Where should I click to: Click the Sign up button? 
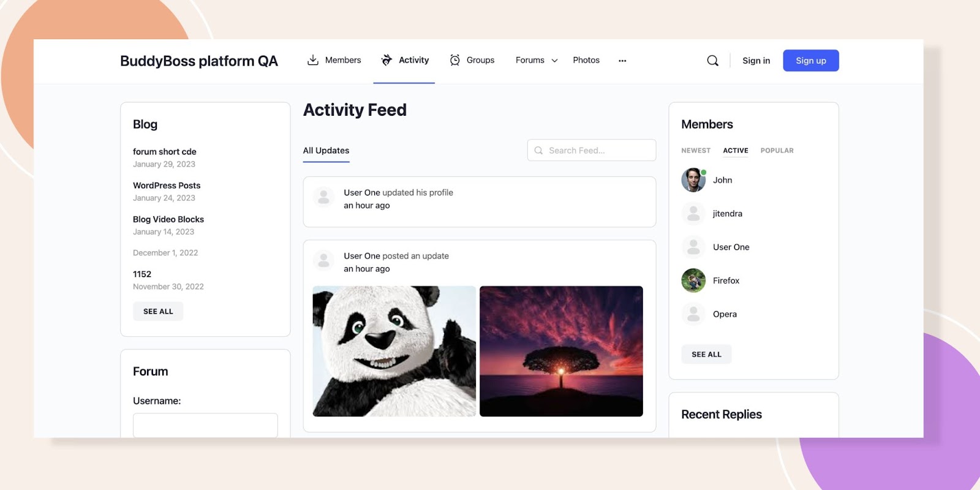811,61
